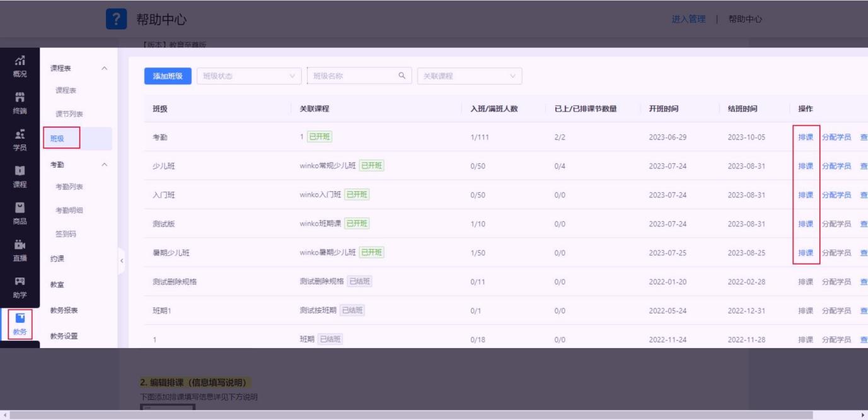The width and height of the screenshot is (868, 420).
Task: Select the 终端 sidebar icon
Action: (x=20, y=102)
